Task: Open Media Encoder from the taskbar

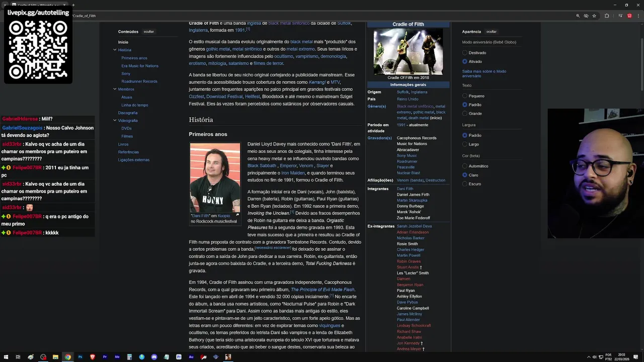Action: [x=117, y=357]
